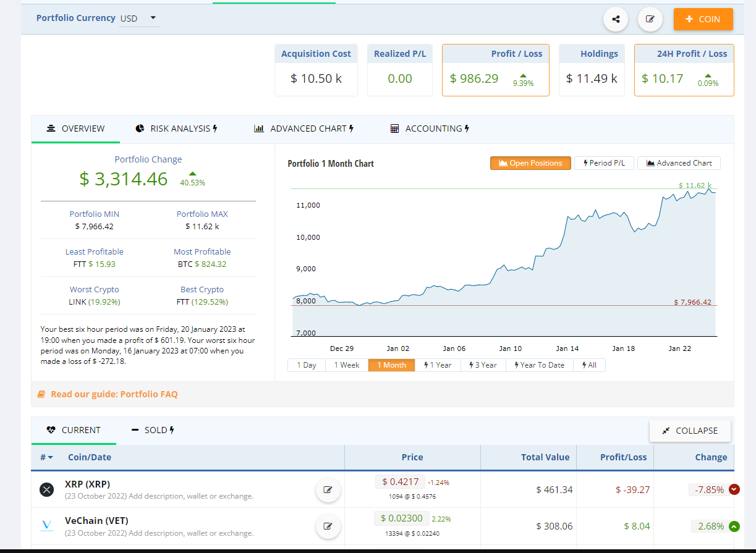Add a new coin with + COIN button
Viewport: 756px width, 553px height.
tap(703, 19)
